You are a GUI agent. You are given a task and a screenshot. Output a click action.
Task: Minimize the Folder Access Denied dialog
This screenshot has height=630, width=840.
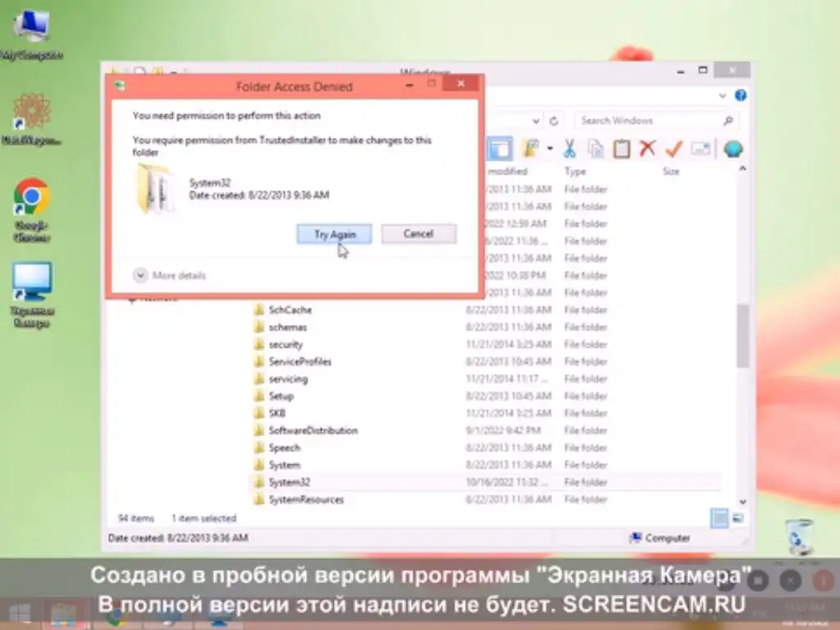pyautogui.click(x=409, y=84)
